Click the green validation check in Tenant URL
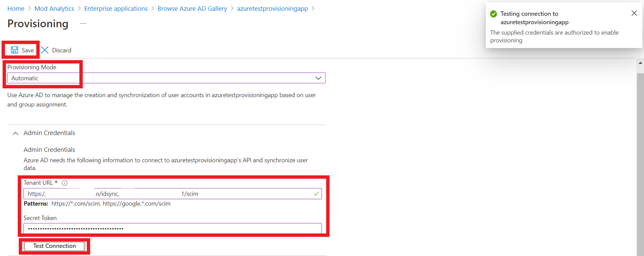The height and width of the screenshot is (256, 644). [x=316, y=194]
